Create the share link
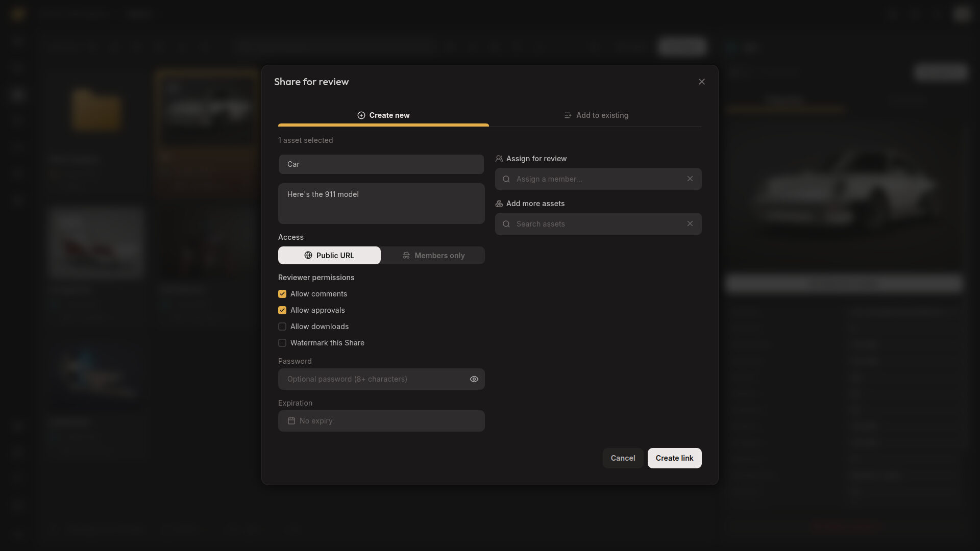This screenshot has width=980, height=551. [x=674, y=458]
